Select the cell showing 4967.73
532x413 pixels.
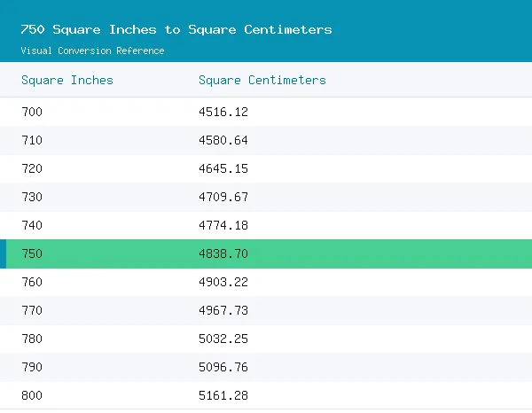click(x=223, y=310)
